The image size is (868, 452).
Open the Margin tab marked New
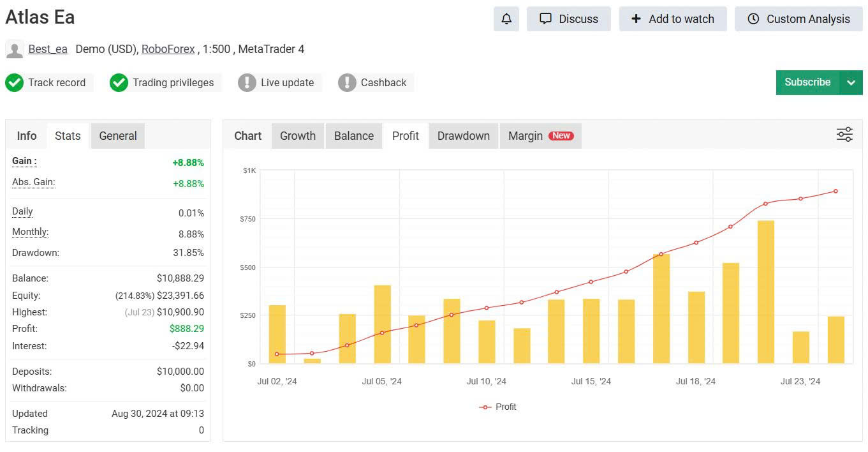point(540,136)
